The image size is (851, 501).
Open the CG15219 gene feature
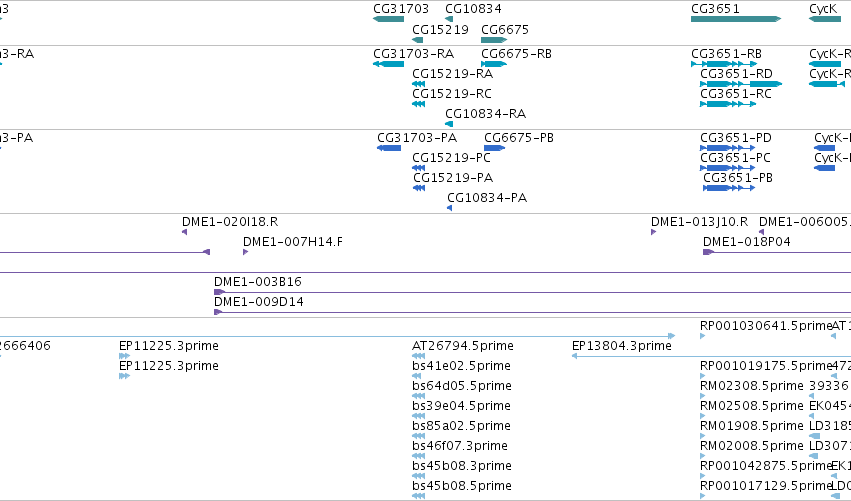coord(417,40)
